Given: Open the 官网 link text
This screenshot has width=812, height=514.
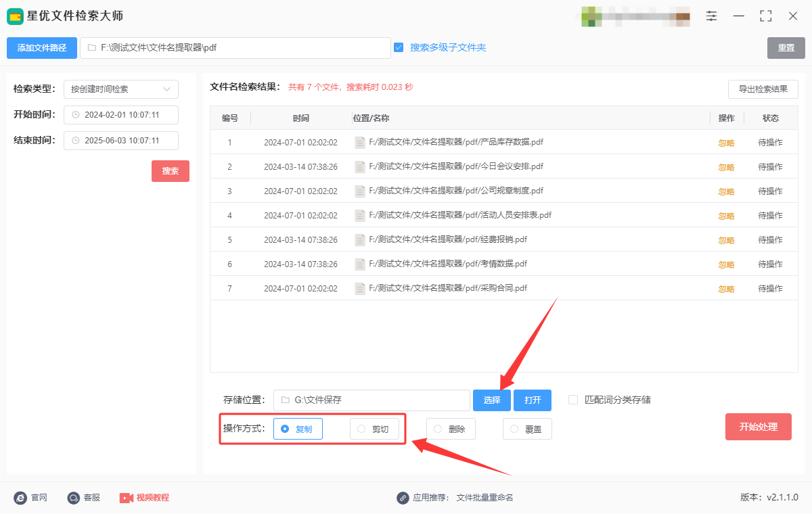Looking at the screenshot, I should (x=39, y=498).
